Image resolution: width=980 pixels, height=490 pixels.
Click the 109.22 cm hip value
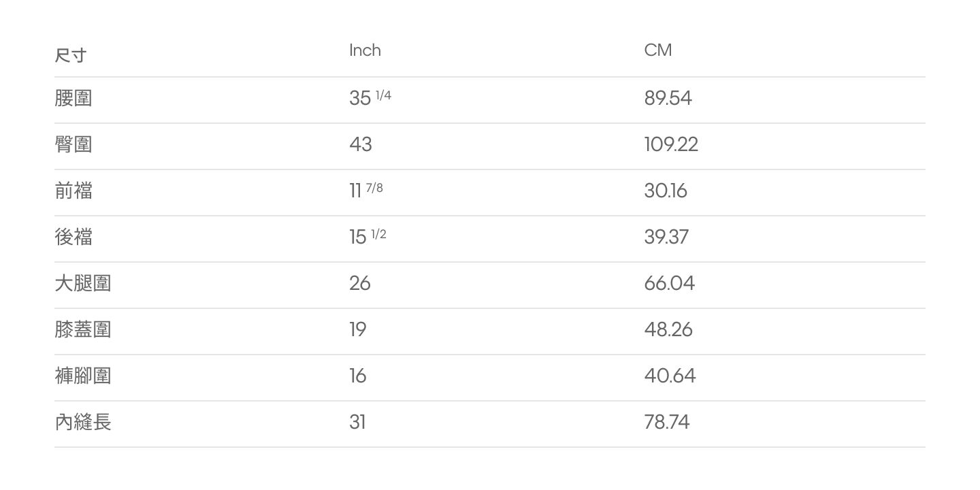tap(671, 144)
